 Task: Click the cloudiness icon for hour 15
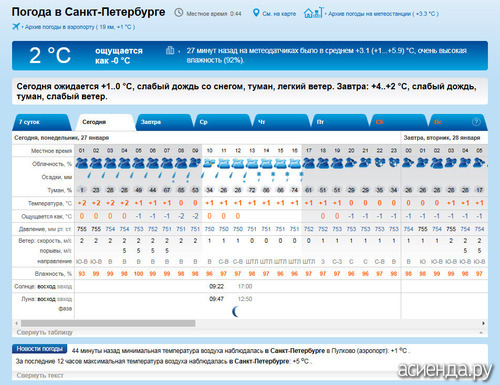280,163
